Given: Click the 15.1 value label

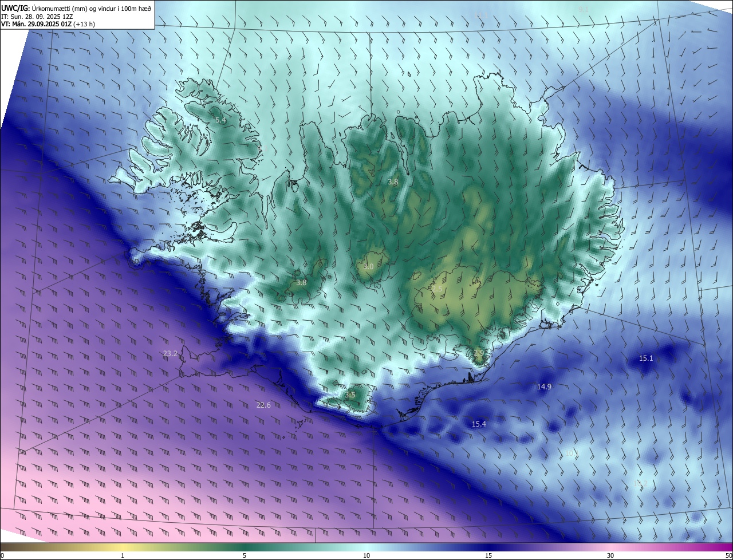Looking at the screenshot, I should 646,358.
